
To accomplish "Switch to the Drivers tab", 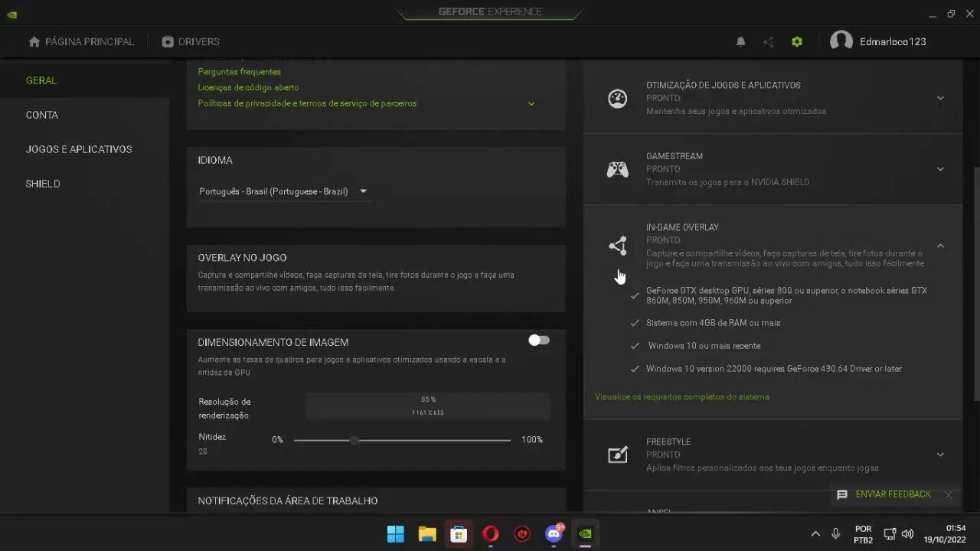I will point(191,41).
